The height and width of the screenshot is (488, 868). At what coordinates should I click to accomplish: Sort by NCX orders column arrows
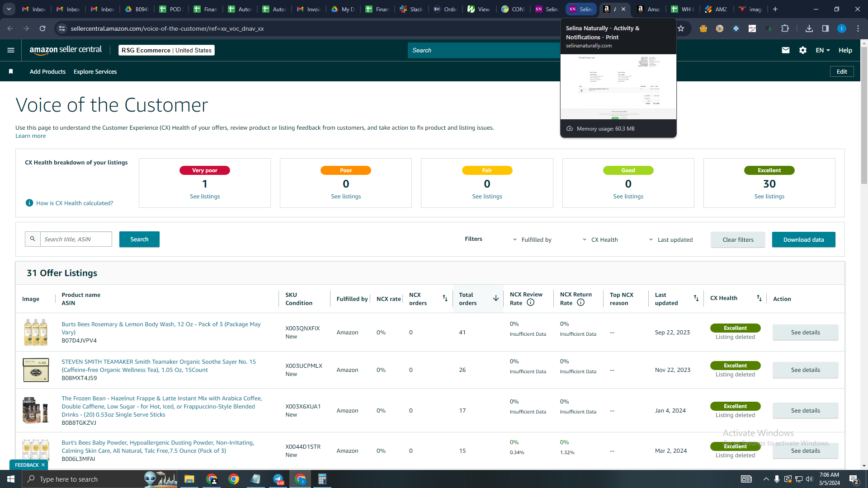445,298
